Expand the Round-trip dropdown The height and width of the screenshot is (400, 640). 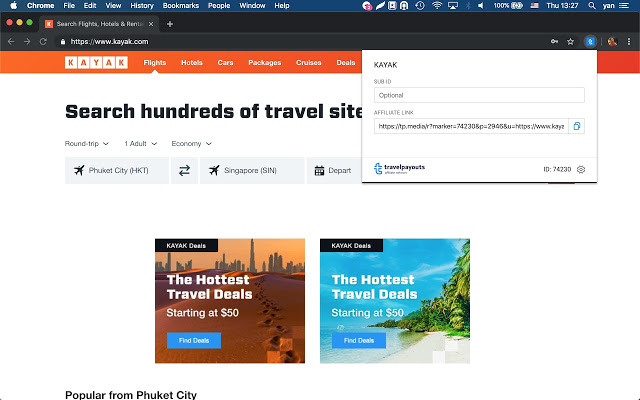coord(87,144)
